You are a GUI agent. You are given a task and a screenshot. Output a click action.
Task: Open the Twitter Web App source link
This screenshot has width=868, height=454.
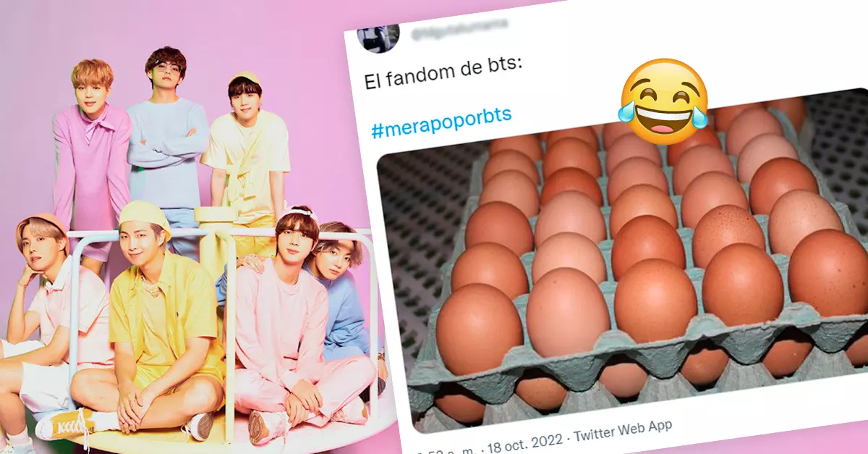[622, 427]
